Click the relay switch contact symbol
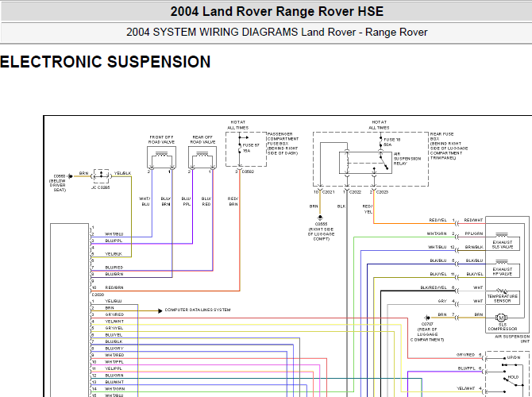The height and width of the screenshot is (397, 532). [384, 162]
